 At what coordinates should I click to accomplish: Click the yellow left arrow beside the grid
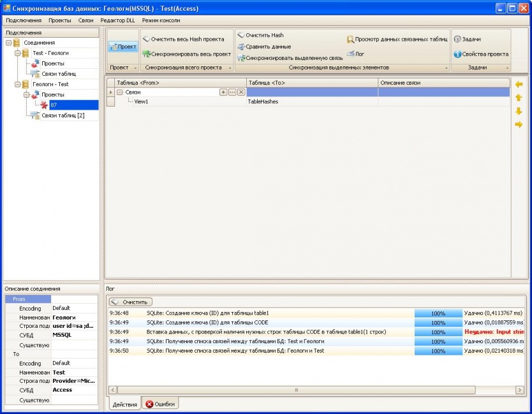point(519,84)
